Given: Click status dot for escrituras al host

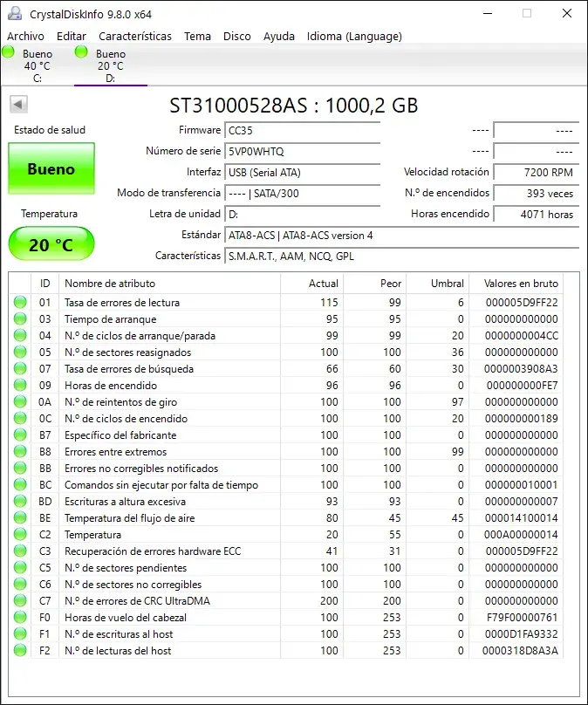Looking at the screenshot, I should coord(20,634).
